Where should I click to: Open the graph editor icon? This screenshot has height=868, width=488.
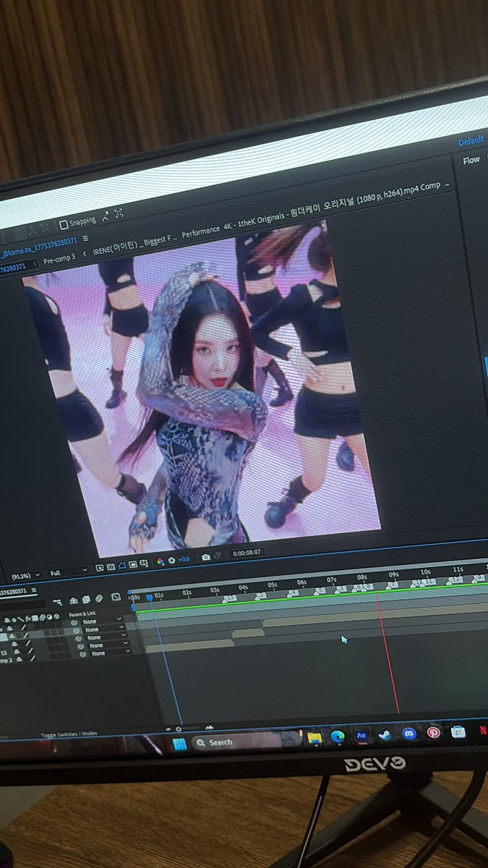[116, 597]
